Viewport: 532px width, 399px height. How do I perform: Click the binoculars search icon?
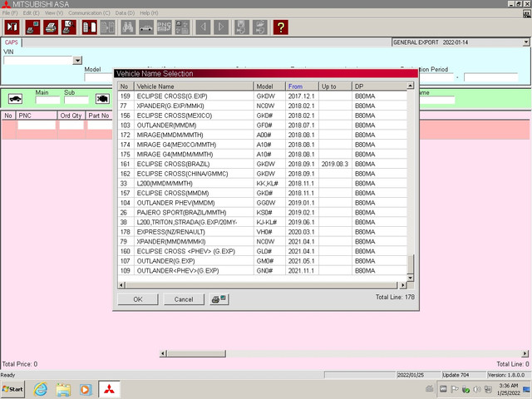click(x=128, y=27)
